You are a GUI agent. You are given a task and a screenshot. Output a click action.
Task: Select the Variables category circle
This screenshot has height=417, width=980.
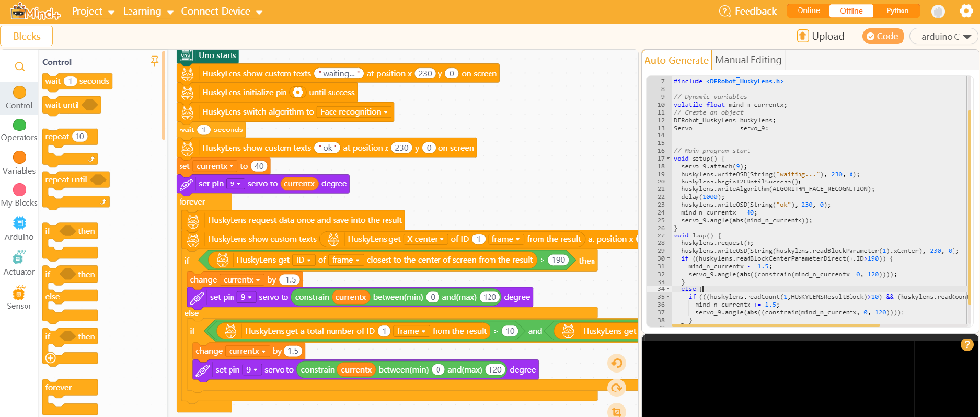20,157
